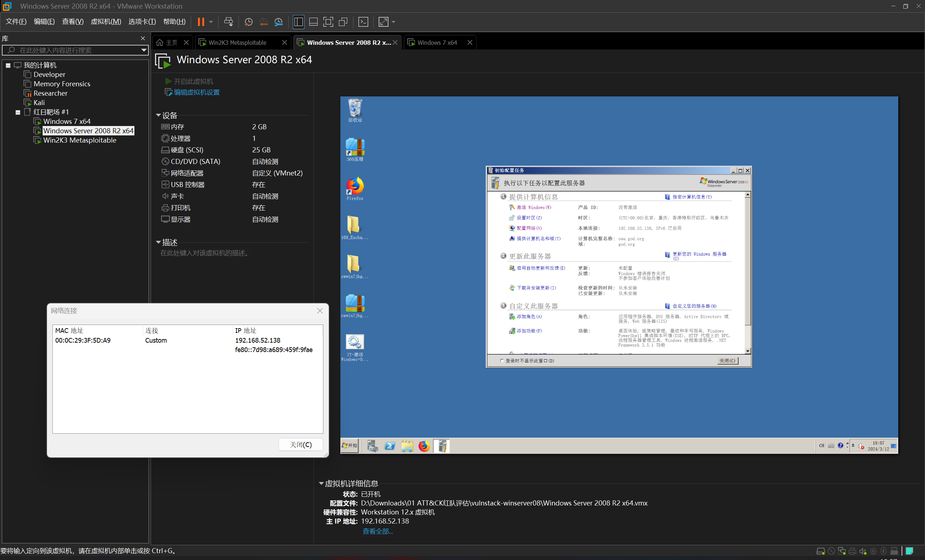
Task: Open the 虚拟机(M) menu
Action: (x=106, y=22)
